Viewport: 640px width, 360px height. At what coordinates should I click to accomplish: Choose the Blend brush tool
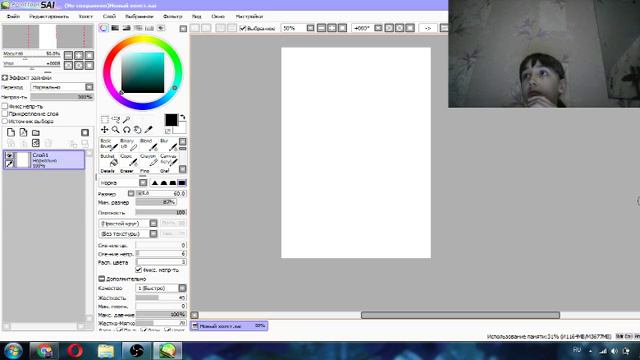148,144
